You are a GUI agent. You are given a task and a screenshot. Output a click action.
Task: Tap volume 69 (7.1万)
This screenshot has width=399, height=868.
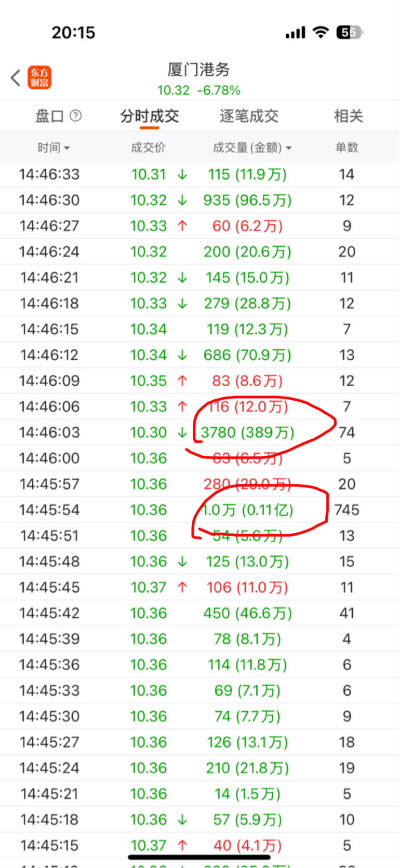pos(247,690)
